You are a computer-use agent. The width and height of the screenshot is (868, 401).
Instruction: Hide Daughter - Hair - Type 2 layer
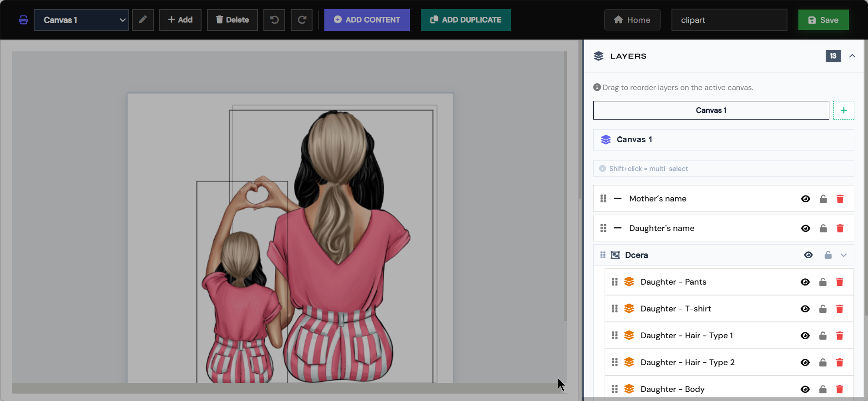[805, 362]
